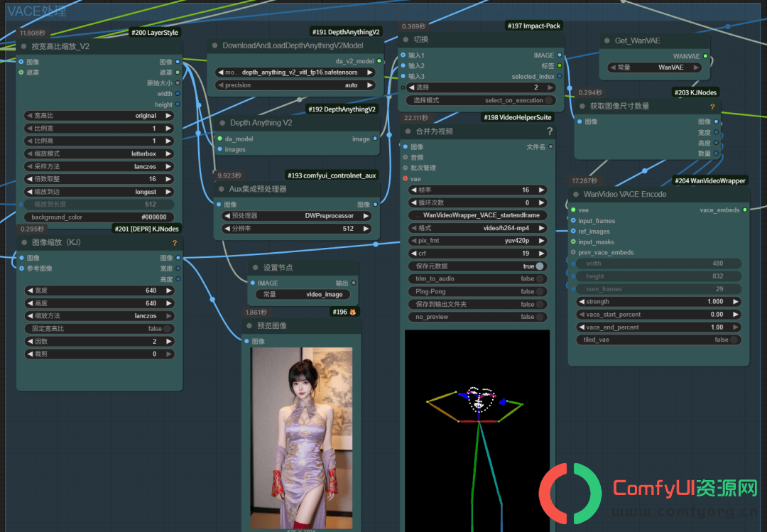Image resolution: width=767 pixels, height=532 pixels.
Task: Collapse the Aux集成预处理器 node via its dot
Action: [x=222, y=189]
